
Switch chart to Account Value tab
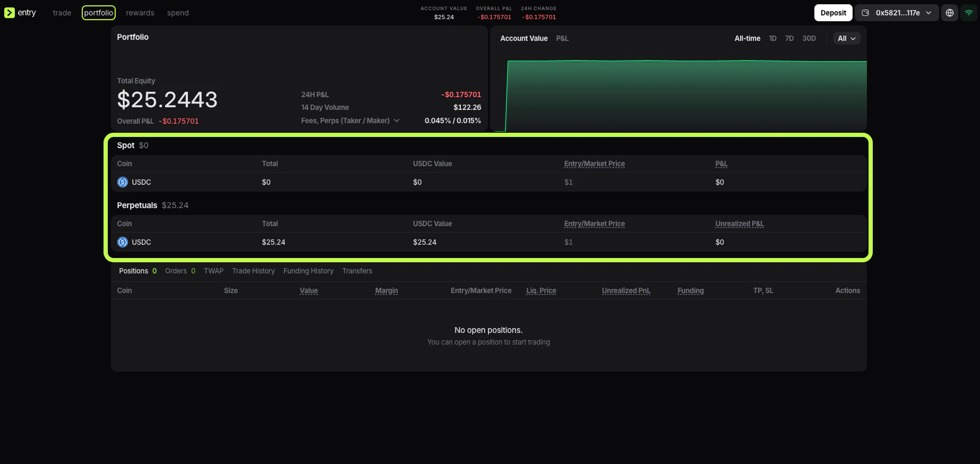coord(524,38)
